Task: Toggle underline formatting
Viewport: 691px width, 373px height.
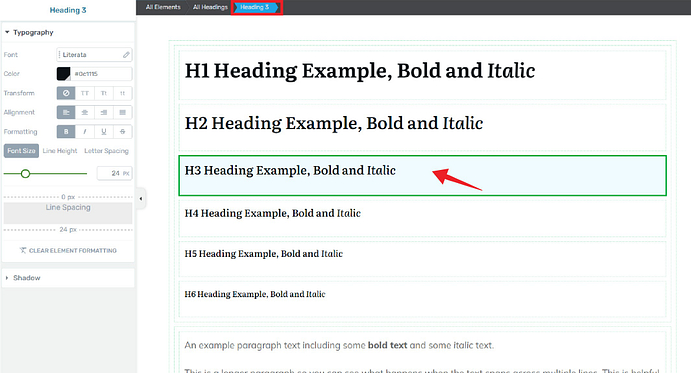Action: coord(104,131)
